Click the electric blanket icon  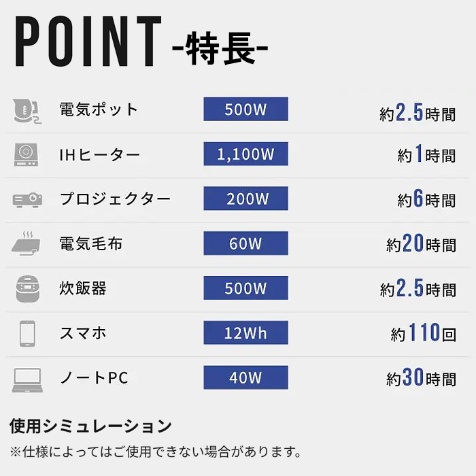pos(26,243)
